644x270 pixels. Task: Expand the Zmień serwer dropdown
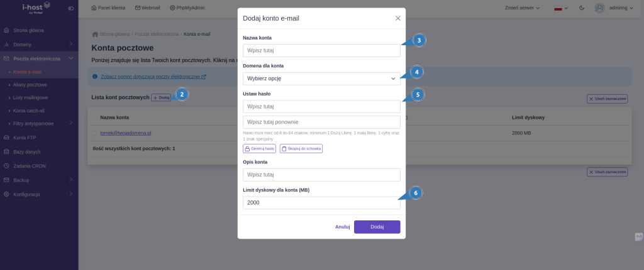point(522,8)
